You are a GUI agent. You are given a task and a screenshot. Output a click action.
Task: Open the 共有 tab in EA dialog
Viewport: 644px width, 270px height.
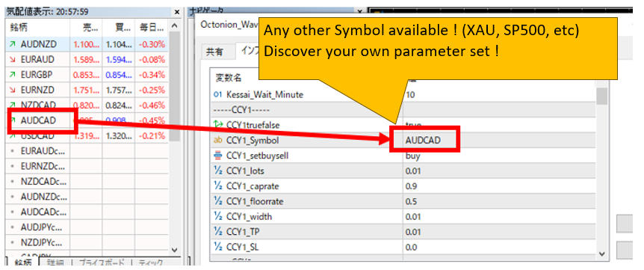coord(214,52)
